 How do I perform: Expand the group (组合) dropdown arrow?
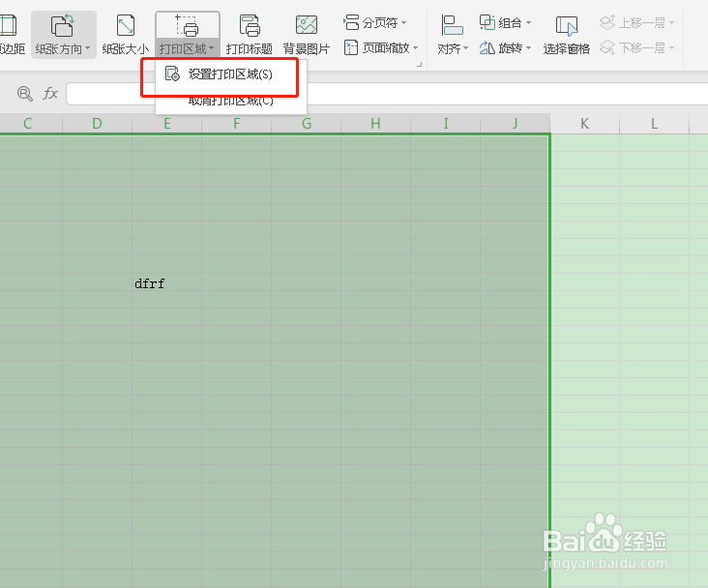[528, 22]
